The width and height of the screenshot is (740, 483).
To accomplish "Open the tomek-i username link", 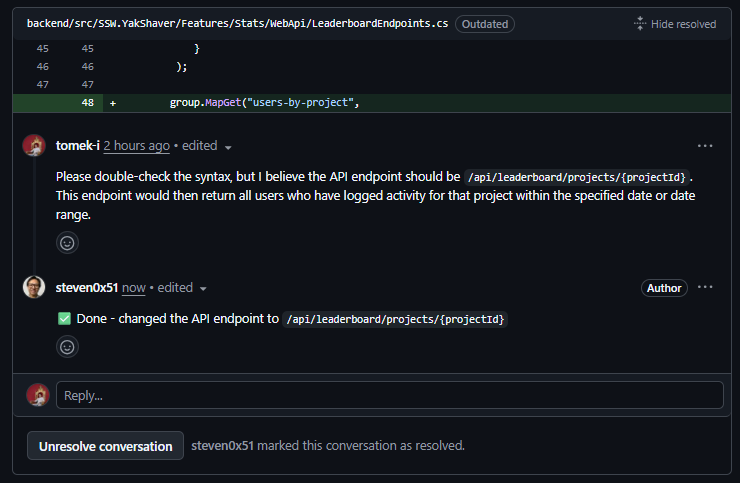I will tap(77, 146).
